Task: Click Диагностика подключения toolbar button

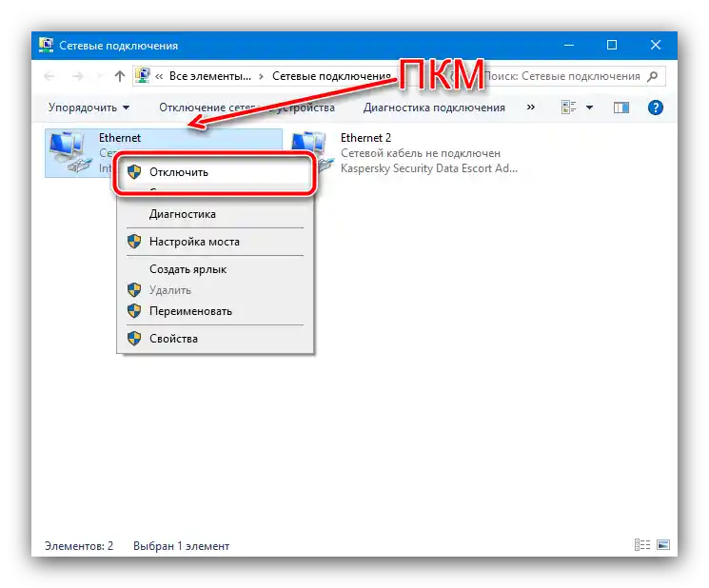Action: tap(434, 108)
